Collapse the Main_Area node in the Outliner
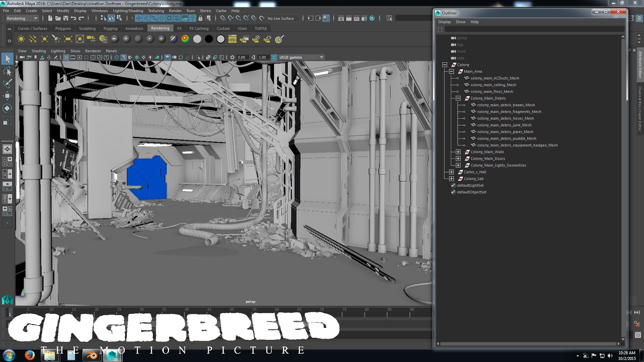Image resolution: width=644 pixels, height=362 pixels. pyautogui.click(x=452, y=71)
